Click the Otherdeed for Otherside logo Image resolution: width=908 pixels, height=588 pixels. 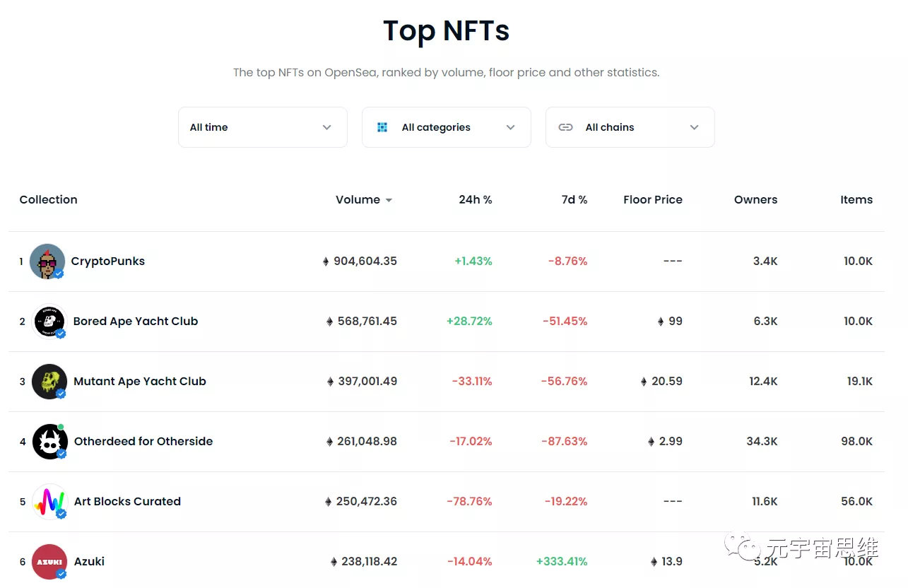click(x=50, y=442)
